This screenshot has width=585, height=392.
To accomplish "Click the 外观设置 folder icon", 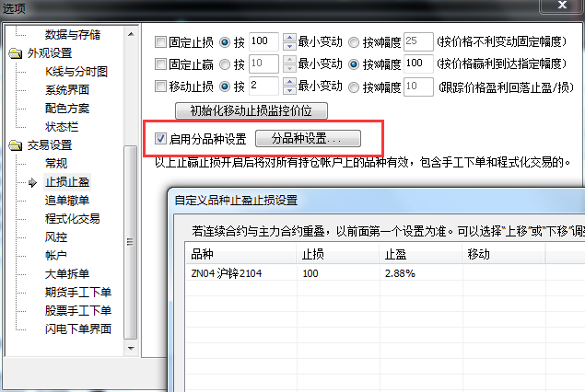I will [16, 53].
